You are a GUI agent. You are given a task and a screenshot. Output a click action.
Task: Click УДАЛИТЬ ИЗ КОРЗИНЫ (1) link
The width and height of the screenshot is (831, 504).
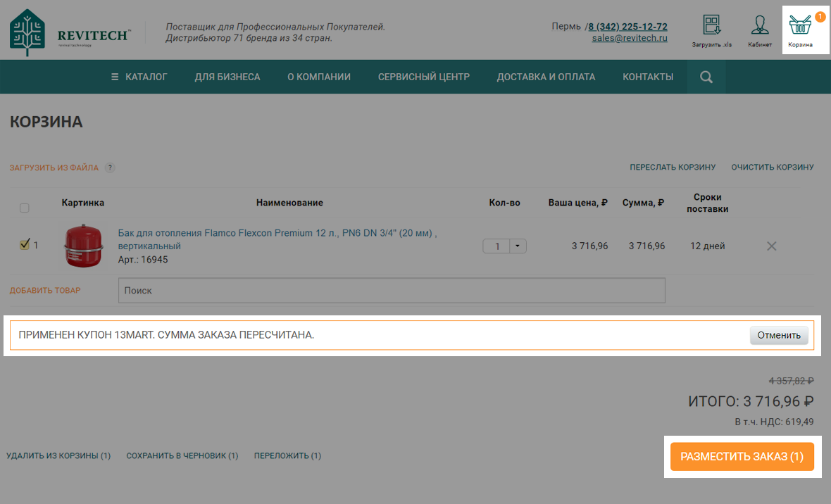pos(58,455)
